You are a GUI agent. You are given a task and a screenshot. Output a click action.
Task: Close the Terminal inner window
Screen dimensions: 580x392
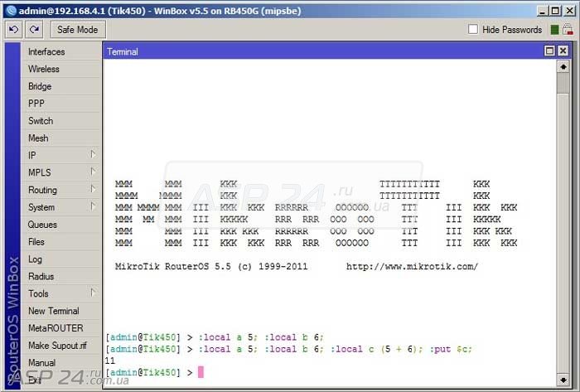[563, 51]
